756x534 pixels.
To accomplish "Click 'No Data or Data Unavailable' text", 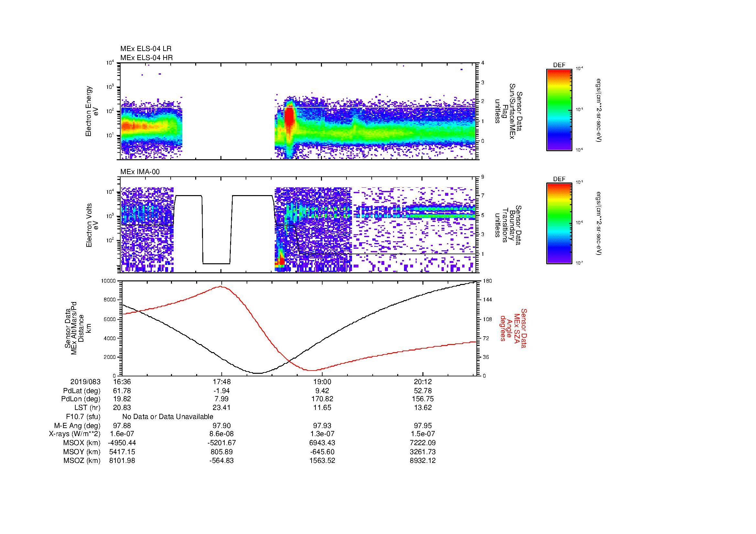I will pyautogui.click(x=168, y=417).
